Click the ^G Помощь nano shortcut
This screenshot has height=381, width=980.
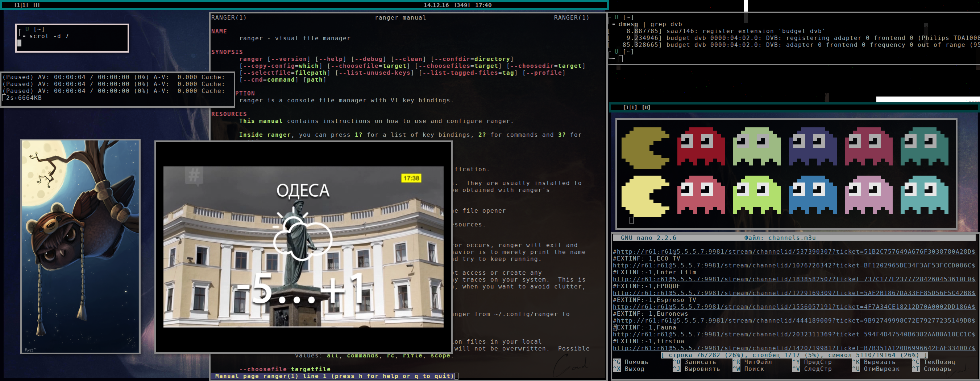point(630,362)
